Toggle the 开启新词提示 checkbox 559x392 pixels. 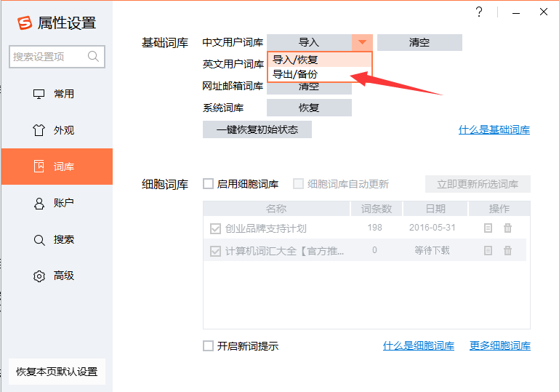(x=209, y=346)
